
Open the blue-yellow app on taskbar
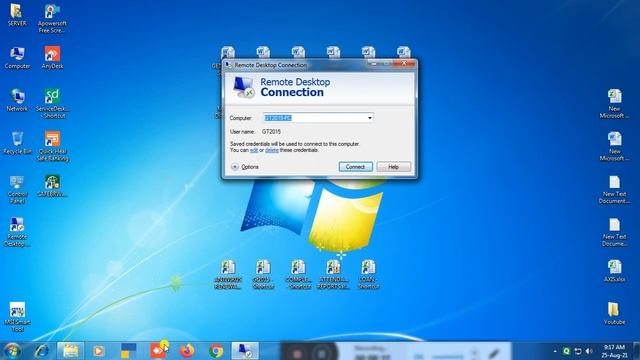click(129, 351)
